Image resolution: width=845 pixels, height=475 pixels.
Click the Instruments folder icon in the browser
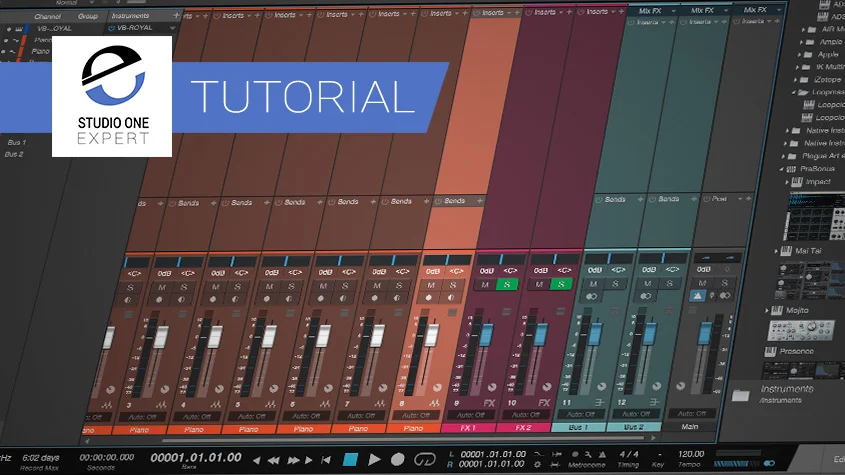(740, 396)
